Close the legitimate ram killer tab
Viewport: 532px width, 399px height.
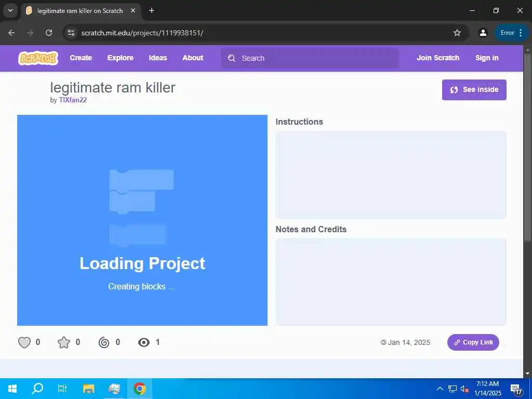pos(133,10)
